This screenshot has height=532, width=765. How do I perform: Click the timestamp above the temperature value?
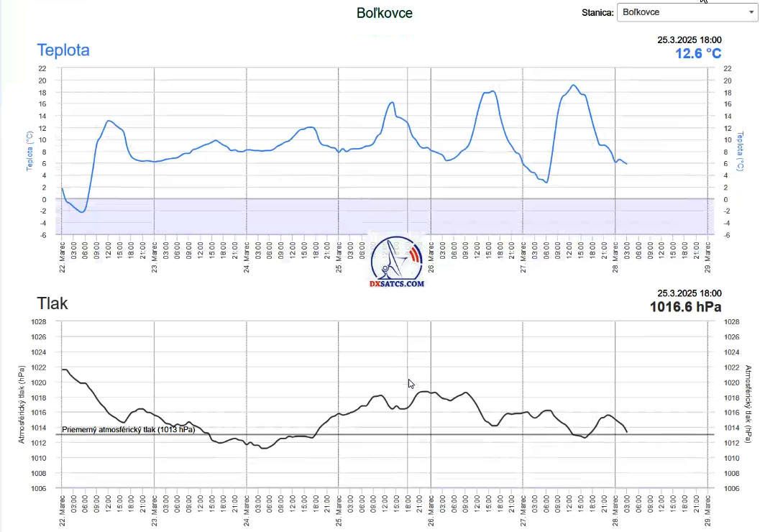[689, 40]
